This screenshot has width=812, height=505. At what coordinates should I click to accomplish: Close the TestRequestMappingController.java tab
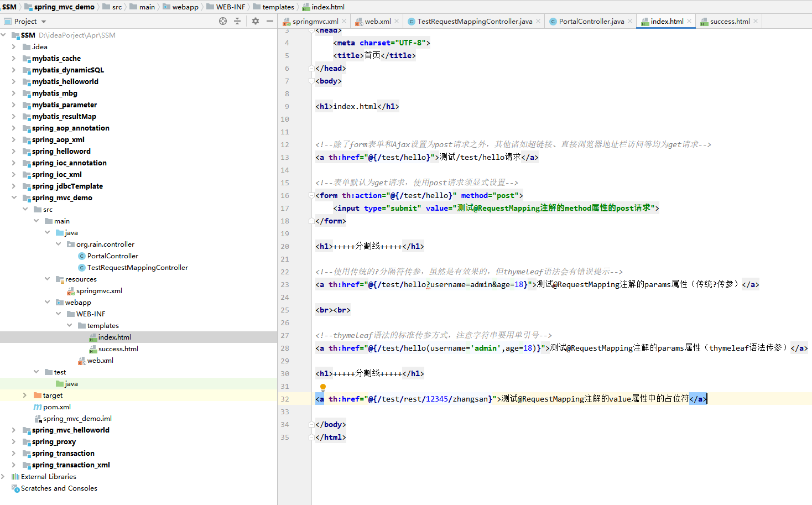click(538, 22)
